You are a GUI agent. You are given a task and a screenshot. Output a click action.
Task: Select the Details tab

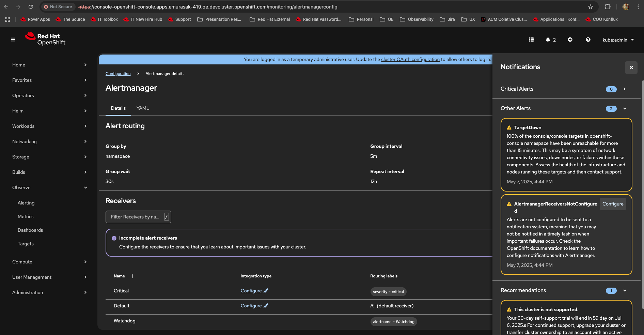click(x=118, y=108)
